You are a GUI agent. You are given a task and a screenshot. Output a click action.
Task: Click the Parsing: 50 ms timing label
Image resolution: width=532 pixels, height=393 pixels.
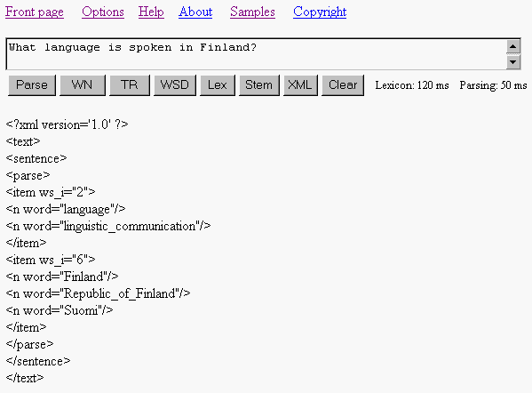493,85
